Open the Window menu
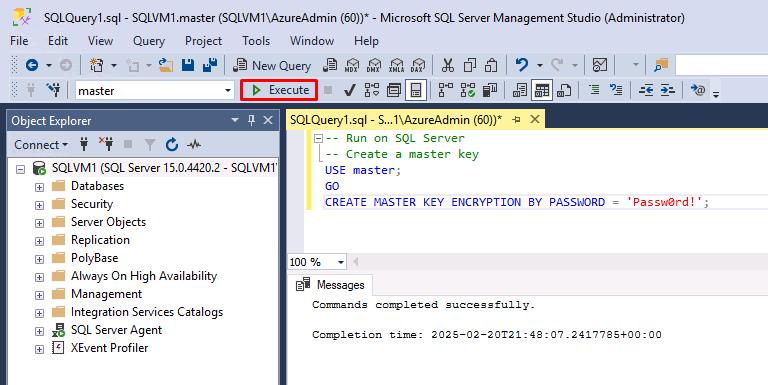 pyautogui.click(x=312, y=41)
